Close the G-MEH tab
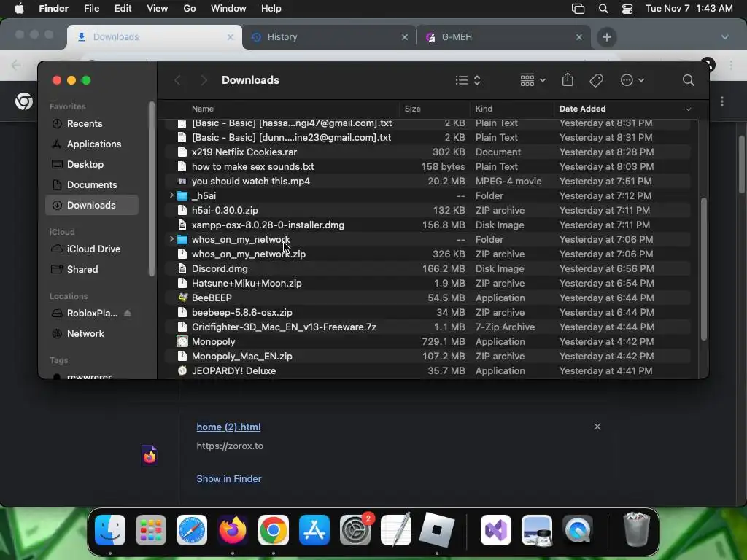This screenshot has height=560, width=747. coord(578,37)
